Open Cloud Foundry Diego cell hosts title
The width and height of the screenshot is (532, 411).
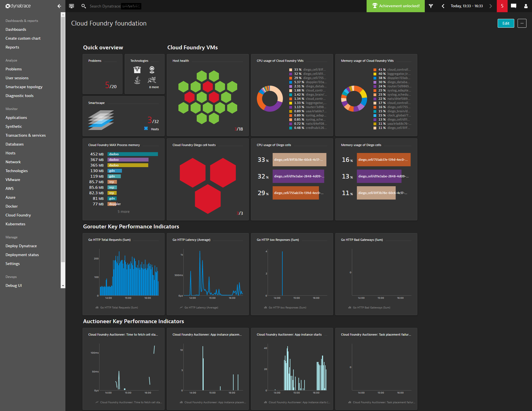tap(194, 145)
